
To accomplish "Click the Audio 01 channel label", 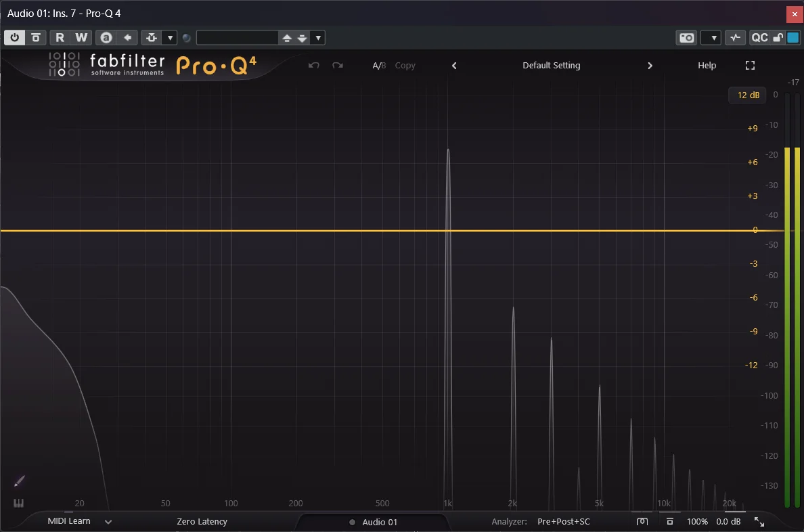I will (x=380, y=522).
